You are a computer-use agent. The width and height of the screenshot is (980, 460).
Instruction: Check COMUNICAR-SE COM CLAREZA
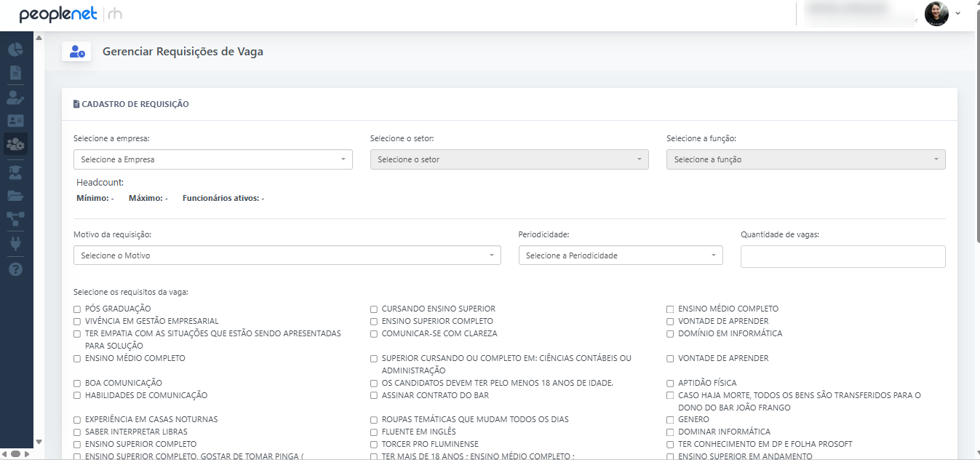(374, 334)
